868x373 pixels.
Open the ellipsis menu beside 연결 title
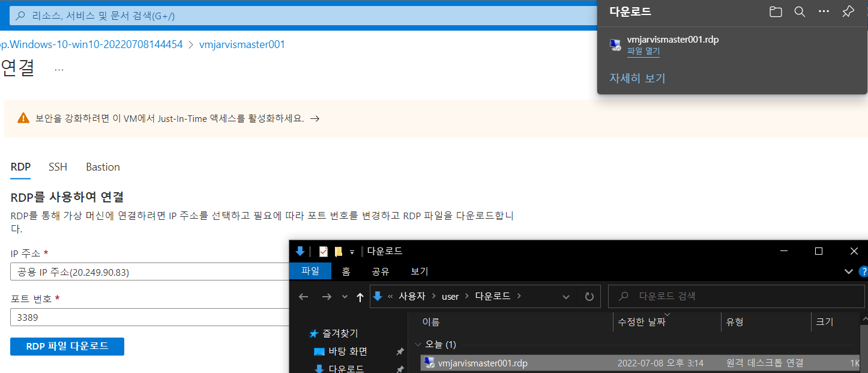tap(59, 69)
